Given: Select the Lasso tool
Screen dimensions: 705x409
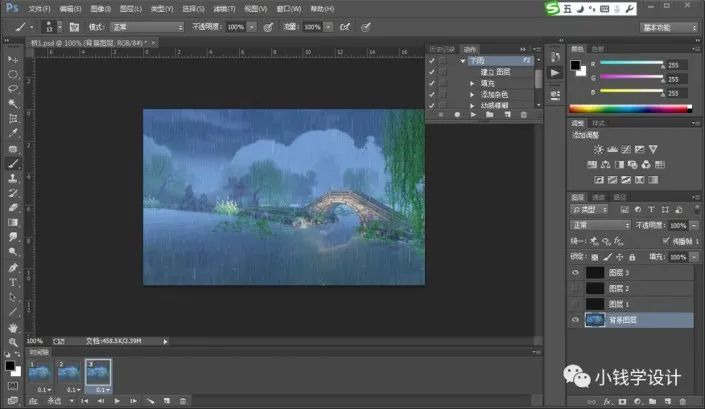Looking at the screenshot, I should point(13,89).
